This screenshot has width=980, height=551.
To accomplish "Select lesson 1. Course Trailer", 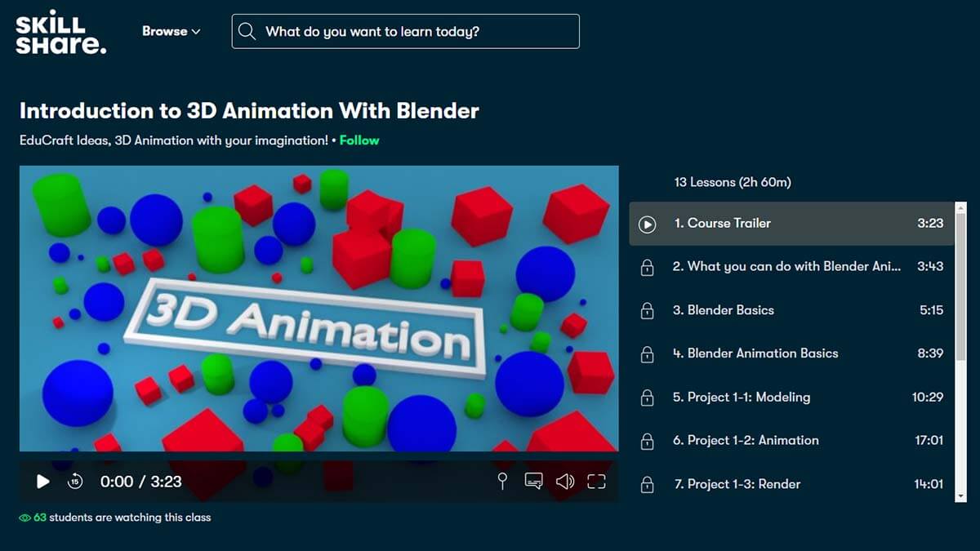I will (x=791, y=224).
